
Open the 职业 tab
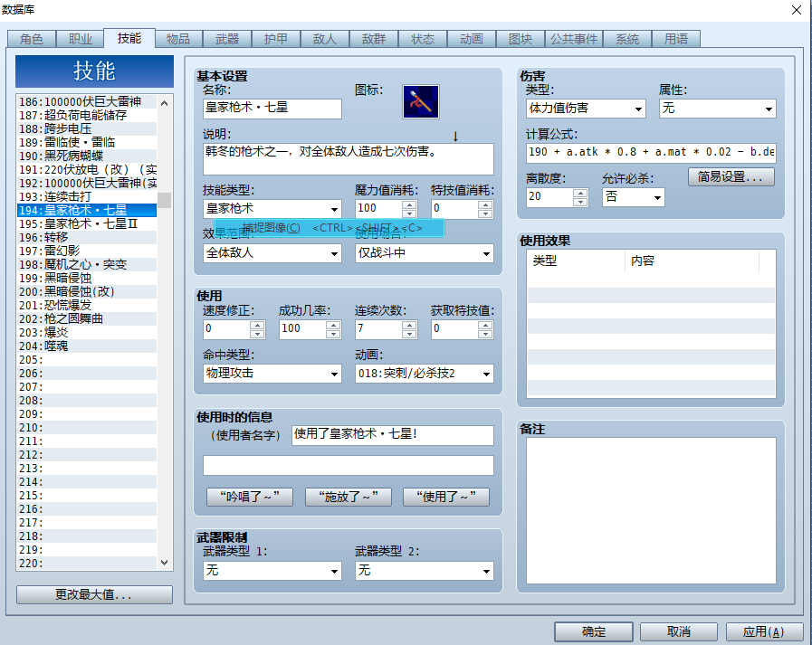click(x=81, y=39)
